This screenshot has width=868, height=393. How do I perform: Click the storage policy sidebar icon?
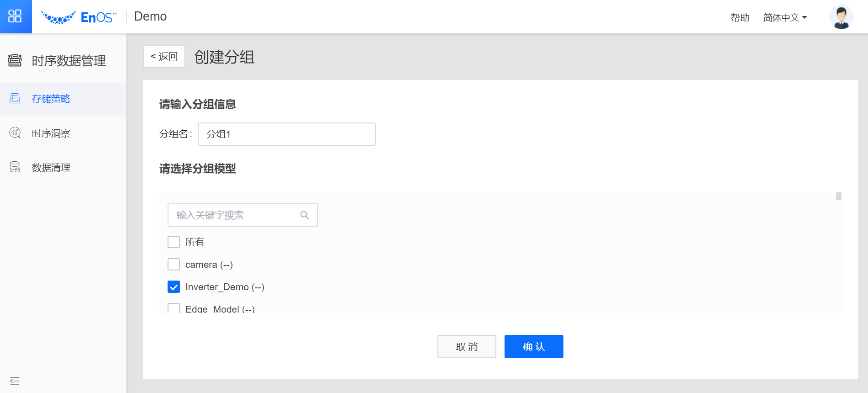click(x=15, y=99)
